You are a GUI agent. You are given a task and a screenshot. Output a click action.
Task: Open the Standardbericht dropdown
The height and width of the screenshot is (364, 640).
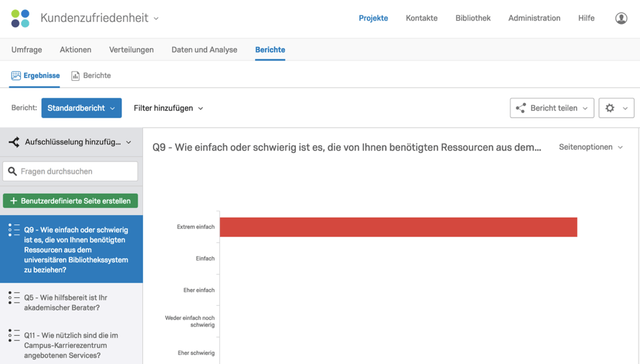click(x=82, y=108)
